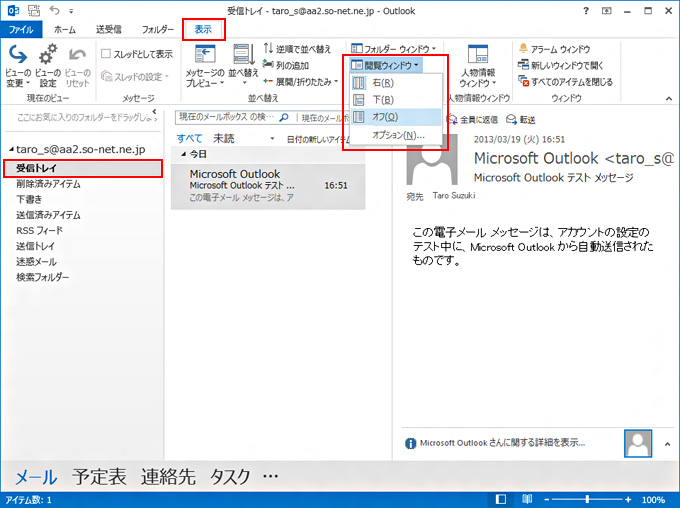Image resolution: width=680 pixels, height=508 pixels.
Task: Select 右(R) in reading pane menu
Action: pos(382,83)
